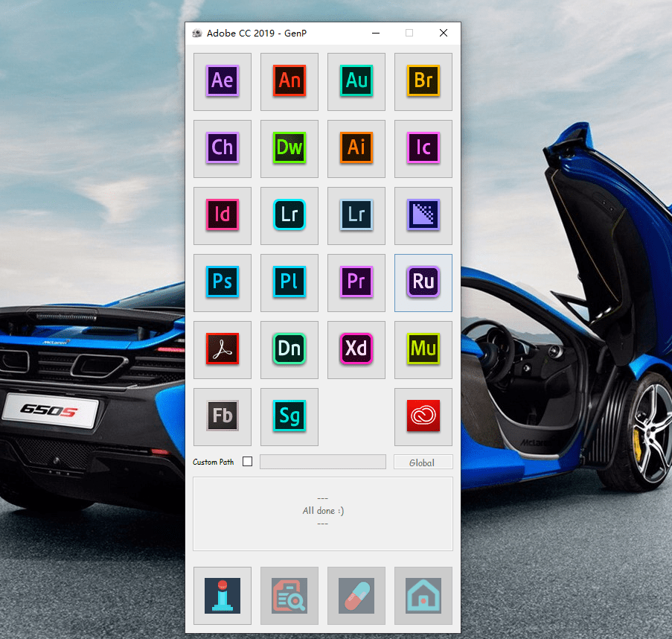Select the Photoshop (Ps) icon

(222, 282)
